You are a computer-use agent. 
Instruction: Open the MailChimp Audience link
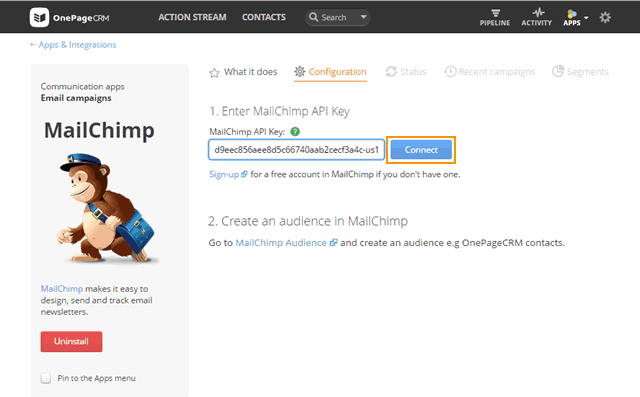(281, 242)
